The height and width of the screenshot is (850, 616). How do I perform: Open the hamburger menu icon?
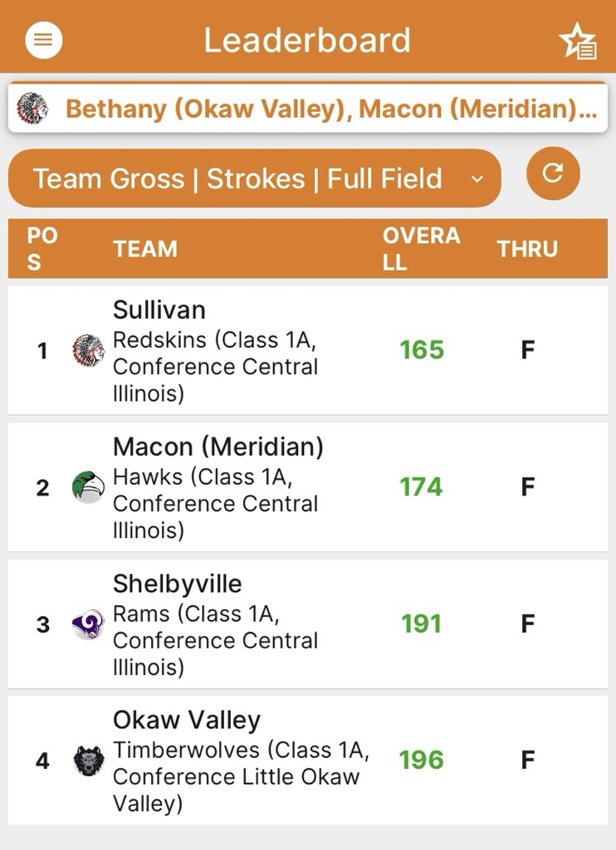tap(43, 40)
